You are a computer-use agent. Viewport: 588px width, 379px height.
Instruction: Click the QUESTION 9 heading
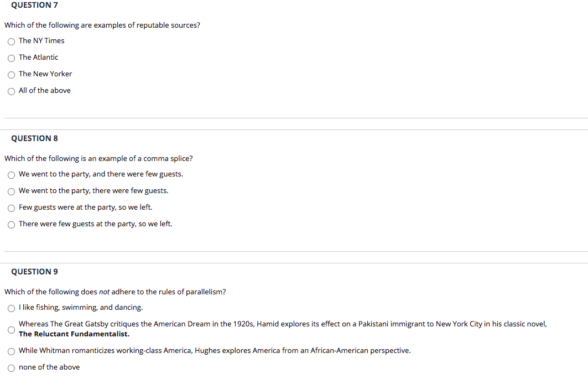click(34, 271)
